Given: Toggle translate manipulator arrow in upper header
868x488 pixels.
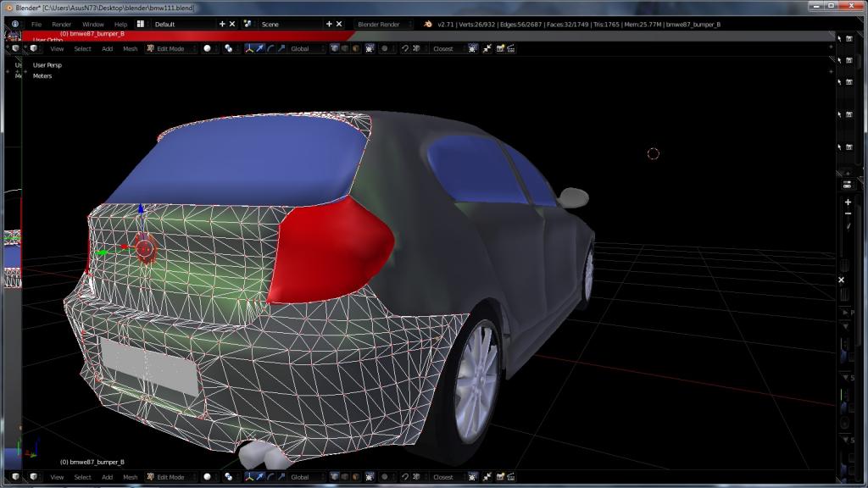Looking at the screenshot, I should pos(259,48).
